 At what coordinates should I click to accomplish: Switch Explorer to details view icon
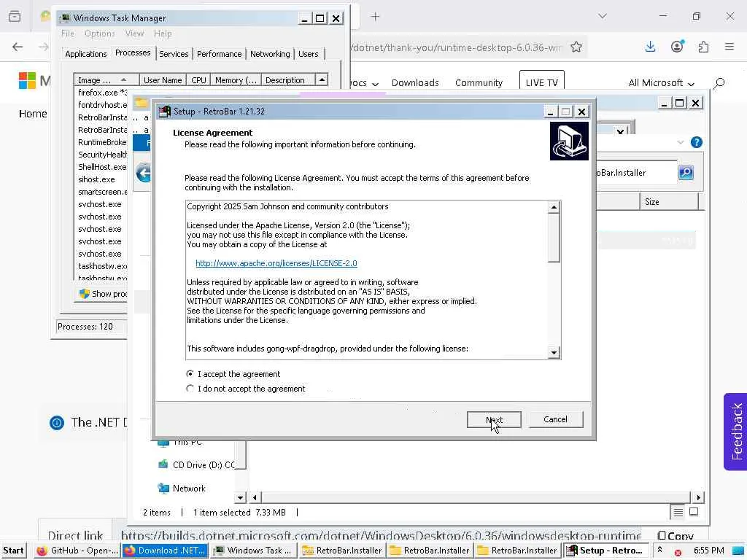click(x=678, y=513)
